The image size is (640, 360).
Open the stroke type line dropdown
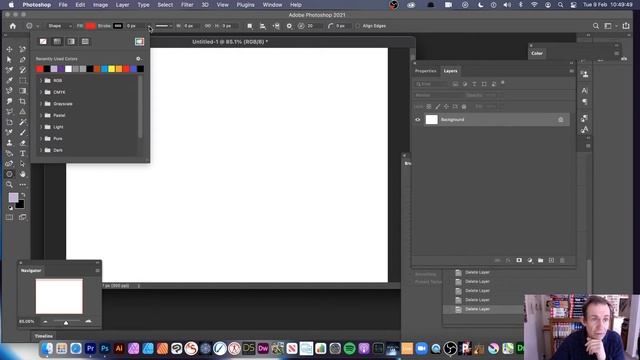163,26
